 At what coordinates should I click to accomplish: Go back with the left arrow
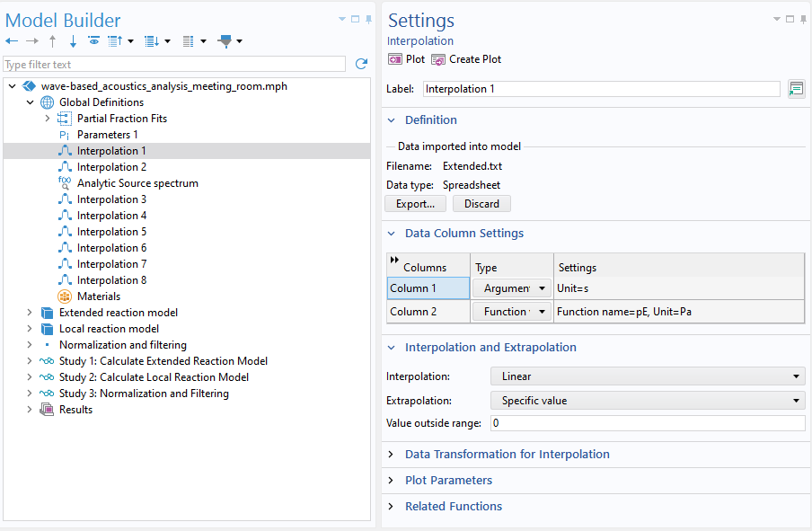pyautogui.click(x=12, y=41)
